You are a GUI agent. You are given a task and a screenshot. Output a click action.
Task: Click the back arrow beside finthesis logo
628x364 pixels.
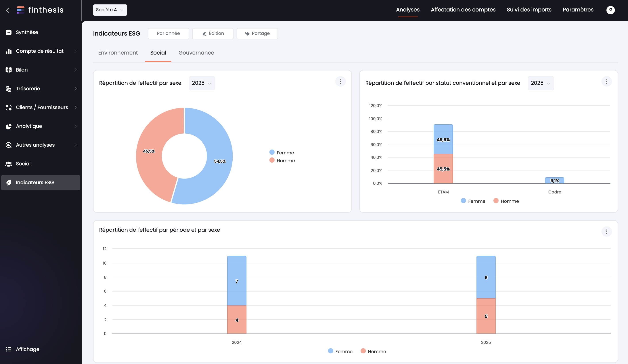click(x=8, y=10)
